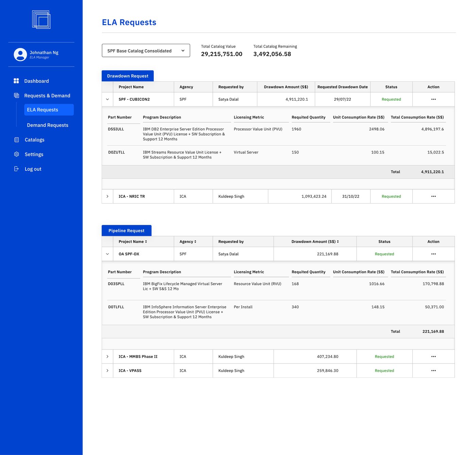Click Virtual Server licensing metric
Image resolution: width=476 pixels, height=455 pixels.
point(246,152)
